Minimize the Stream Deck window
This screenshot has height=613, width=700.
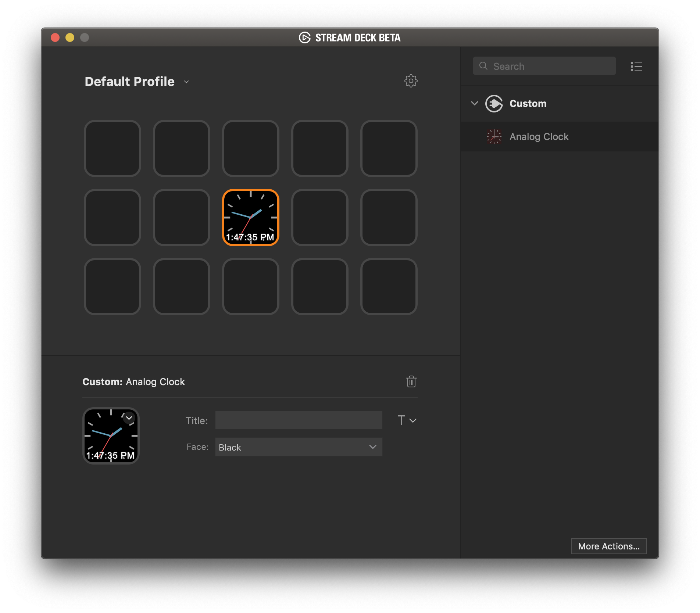coord(70,37)
